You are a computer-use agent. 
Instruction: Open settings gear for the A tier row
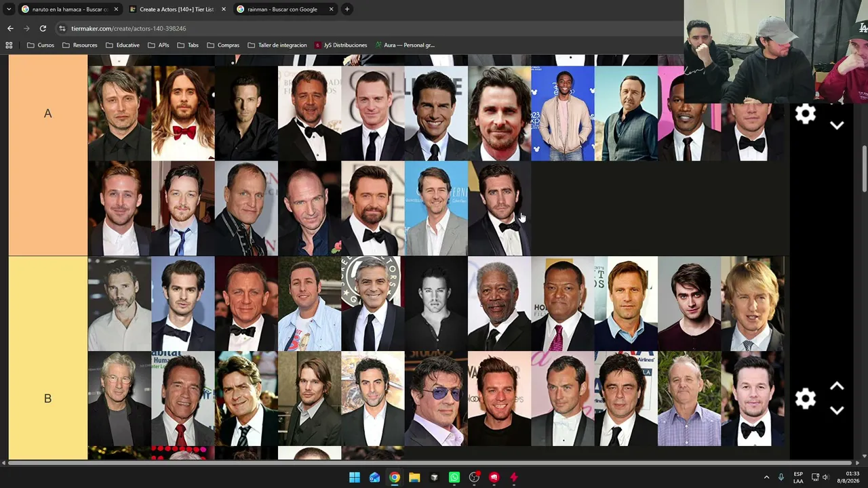coord(806,114)
